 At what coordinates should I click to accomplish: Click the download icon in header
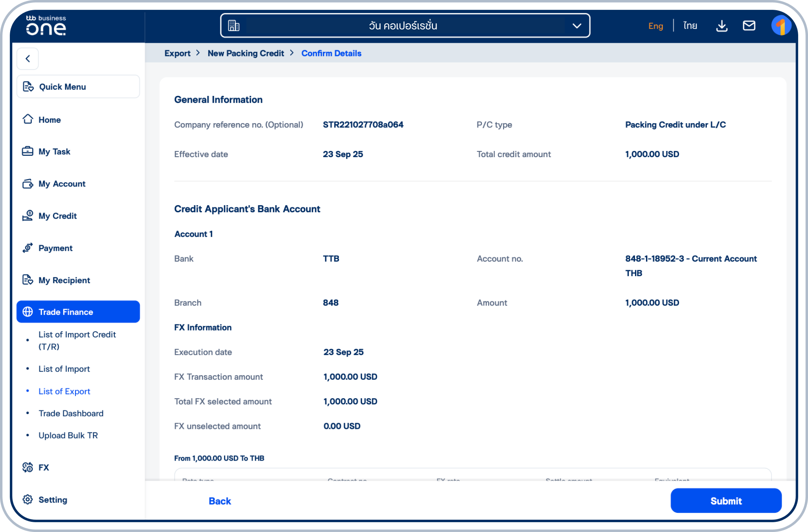point(721,26)
